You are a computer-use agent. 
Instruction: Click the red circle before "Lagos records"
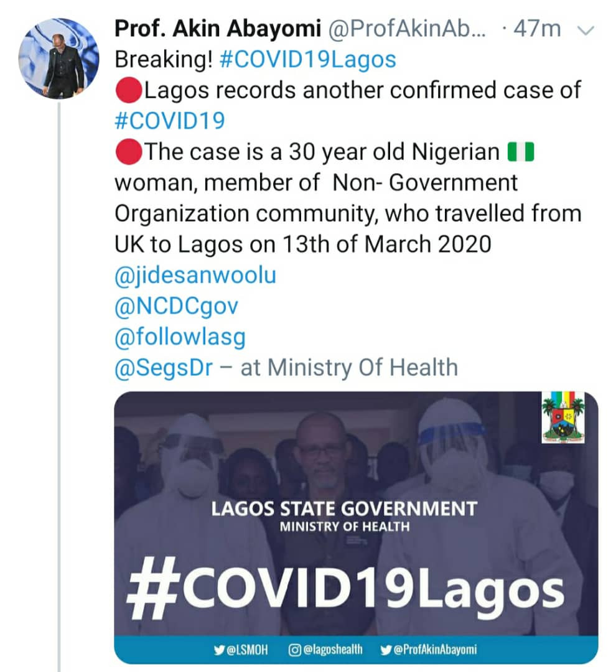point(128,91)
